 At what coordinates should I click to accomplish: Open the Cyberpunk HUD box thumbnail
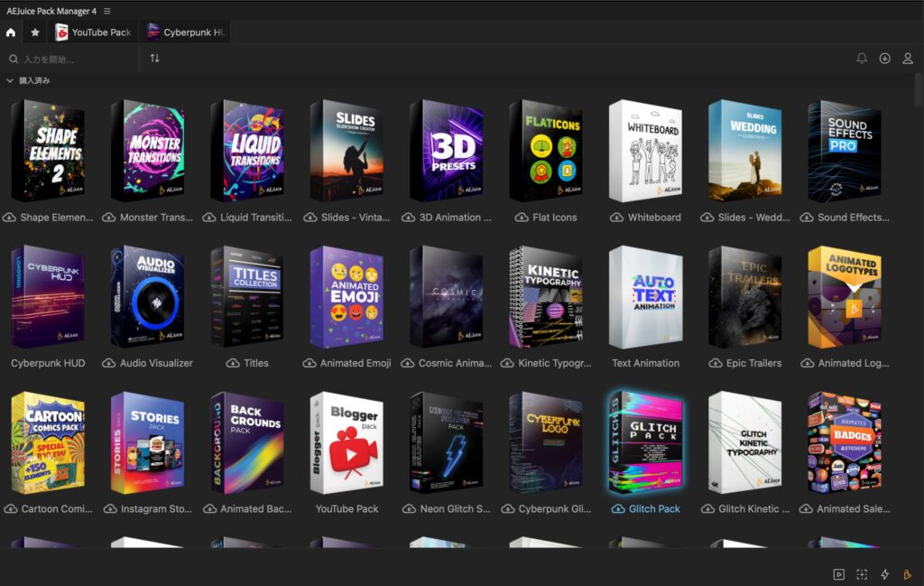48,296
